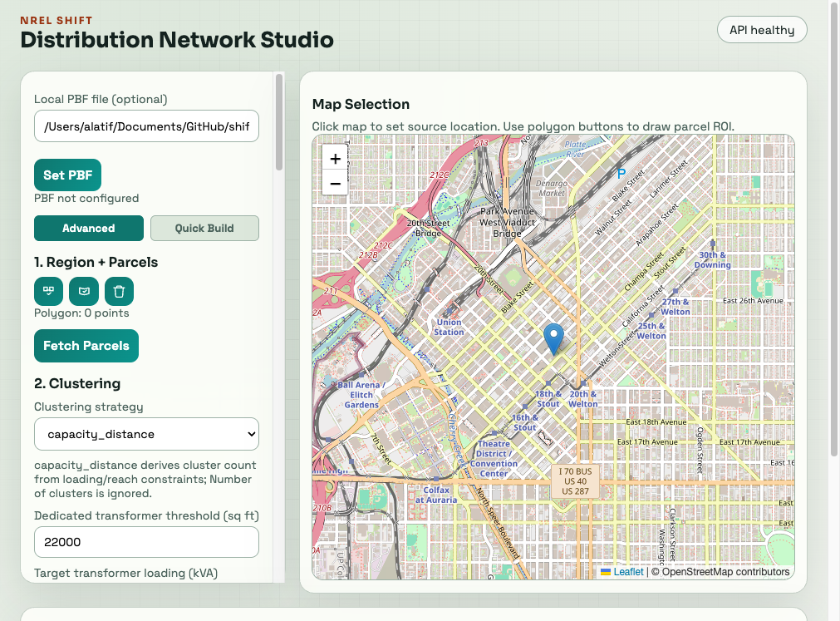The image size is (840, 621).
Task: Click the left panel scrollbar thumb
Action: [279, 122]
